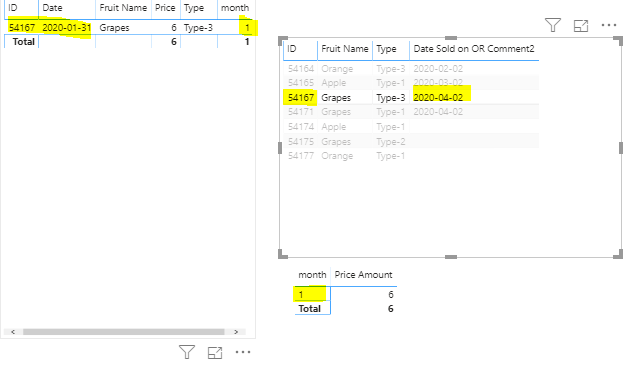Select row 54171 in right table
The width and height of the screenshot is (642, 374).
[x=411, y=112]
